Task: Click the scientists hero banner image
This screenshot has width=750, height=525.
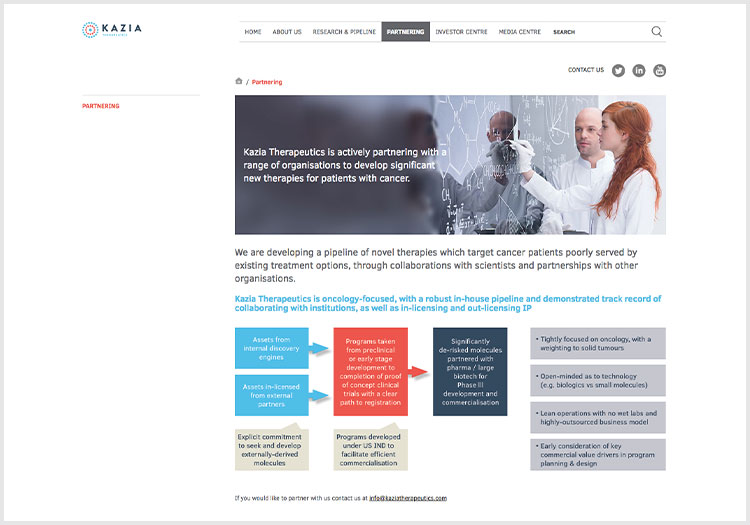Action: (x=450, y=164)
